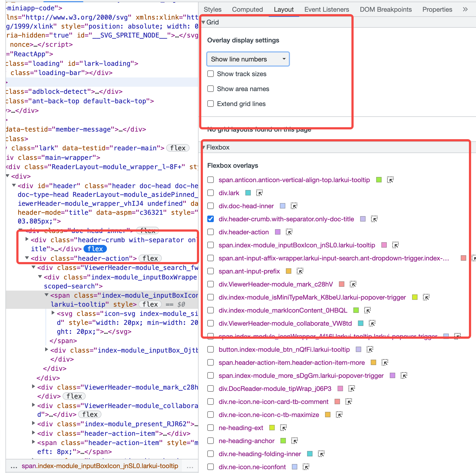The height and width of the screenshot is (473, 476).
Task: Enable Show track sizes checkbox
Action: (211, 74)
